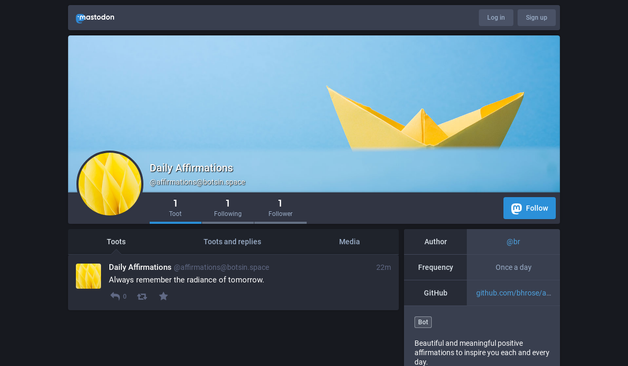Open the round yellow profile avatar
The height and width of the screenshot is (366, 628).
(x=110, y=184)
